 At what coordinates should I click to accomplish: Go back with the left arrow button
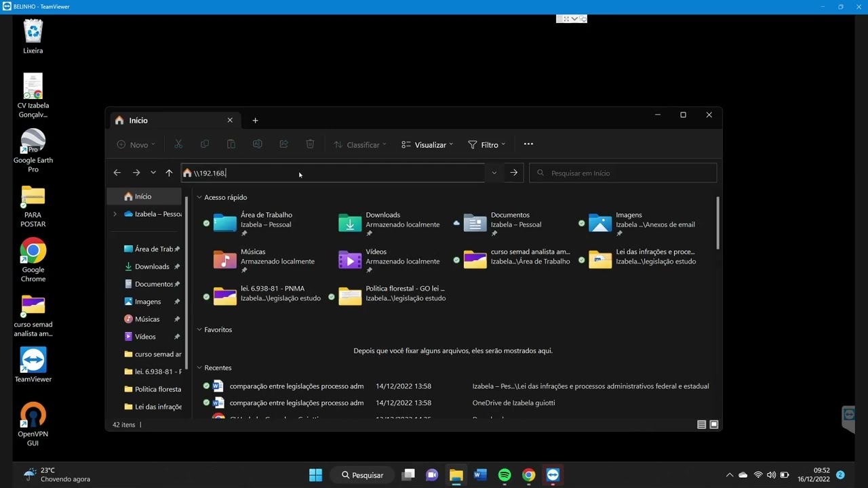click(x=117, y=173)
